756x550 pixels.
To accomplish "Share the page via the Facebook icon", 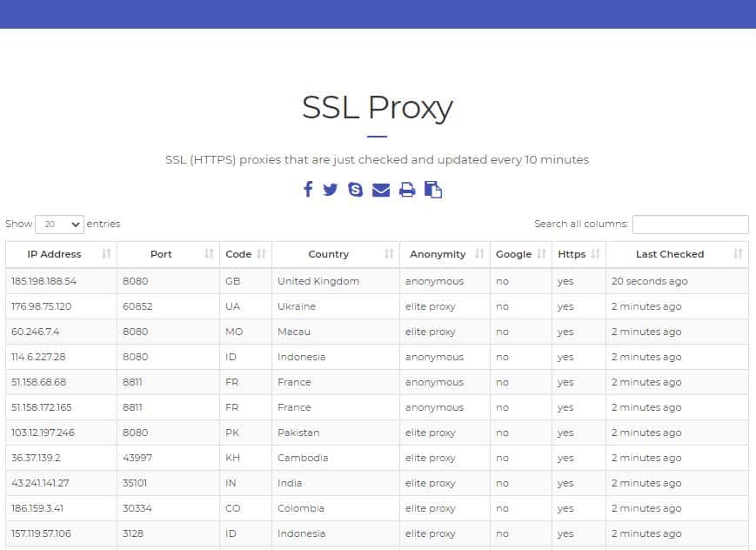I will coord(307,189).
